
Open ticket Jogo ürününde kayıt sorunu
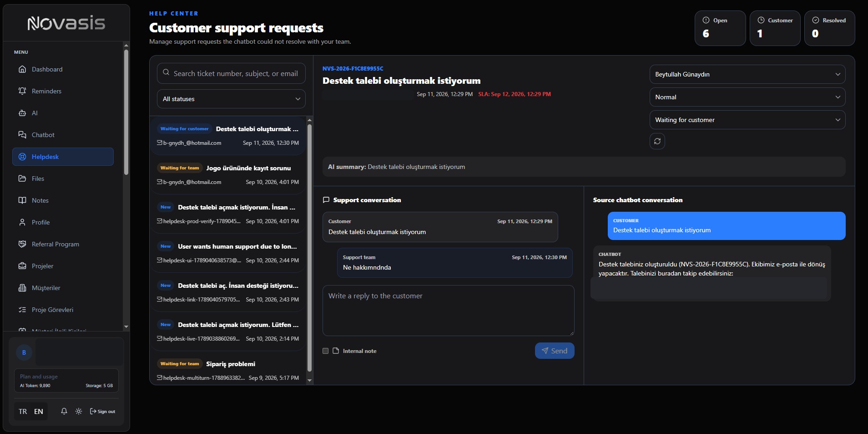[x=228, y=175]
